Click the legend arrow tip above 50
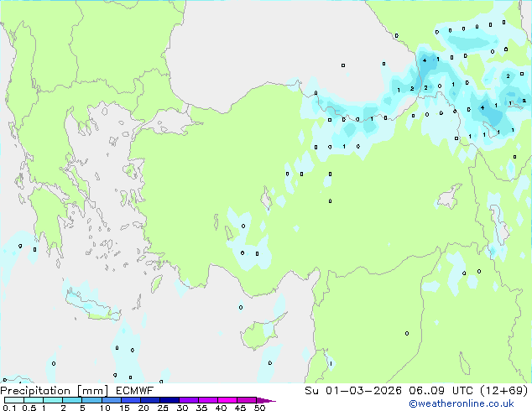The width and height of the screenshot is (532, 411). (x=266, y=400)
